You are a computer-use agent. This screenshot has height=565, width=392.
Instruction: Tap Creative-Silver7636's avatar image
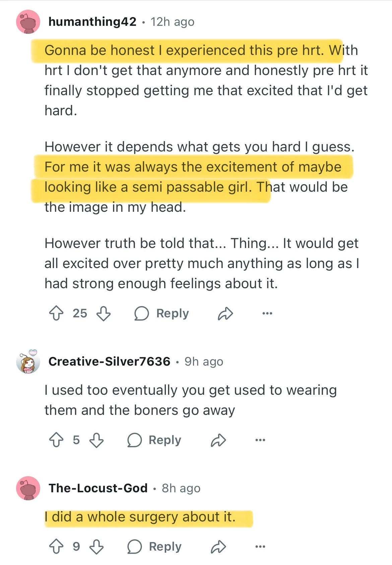(28, 362)
